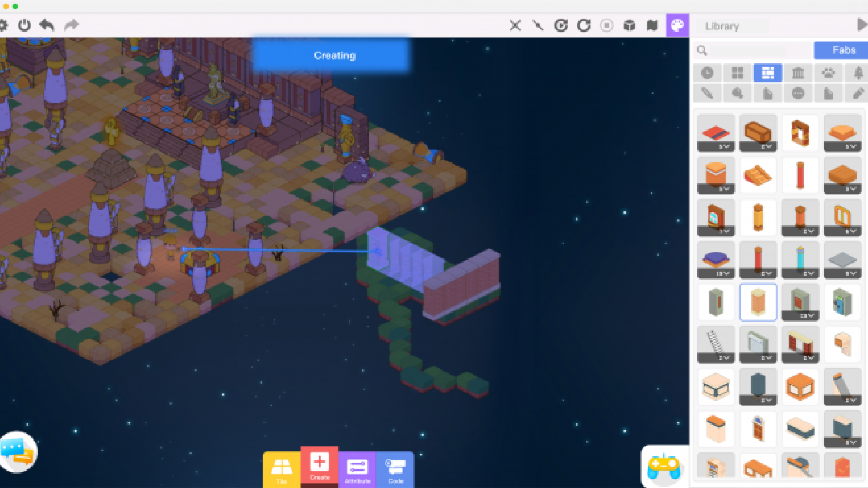Click the power button in toolbar
The height and width of the screenshot is (488, 868).
[24, 25]
